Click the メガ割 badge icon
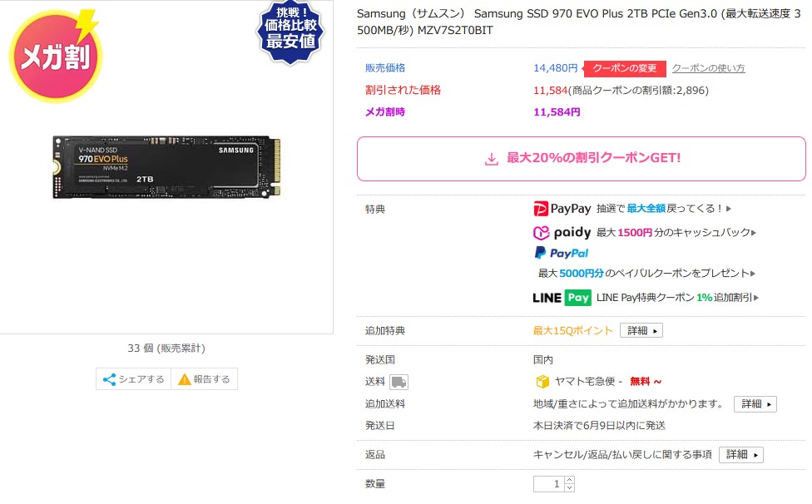Screen dimensions: 812x504 tap(55, 55)
